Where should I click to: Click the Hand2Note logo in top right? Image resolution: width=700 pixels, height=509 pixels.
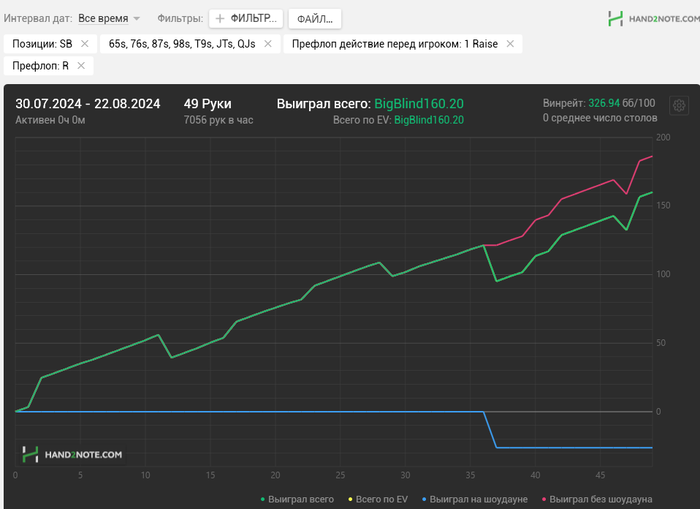pos(654,19)
